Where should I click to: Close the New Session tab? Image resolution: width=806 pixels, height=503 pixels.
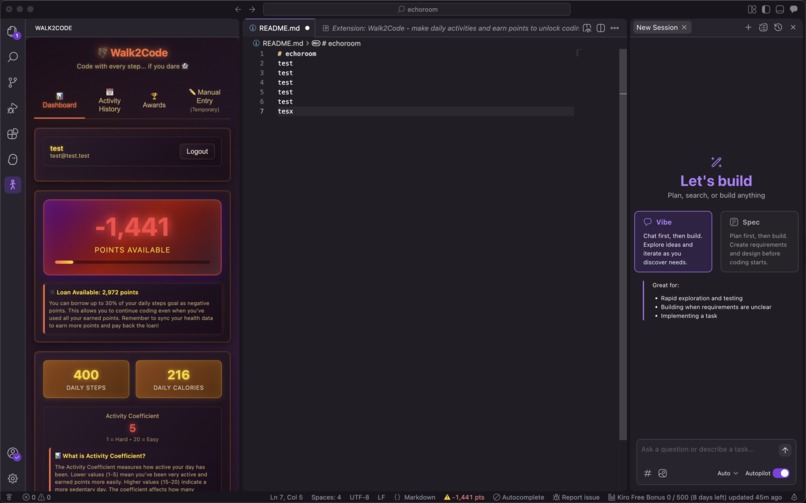(x=684, y=27)
